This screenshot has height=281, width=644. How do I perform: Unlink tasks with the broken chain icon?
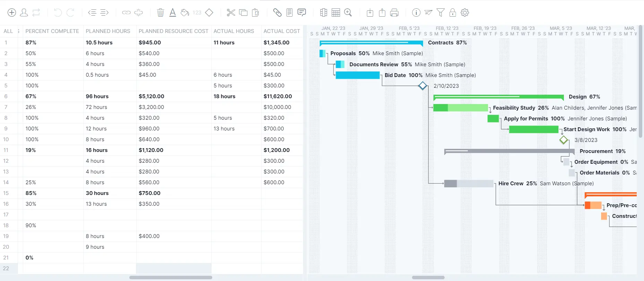point(138,13)
